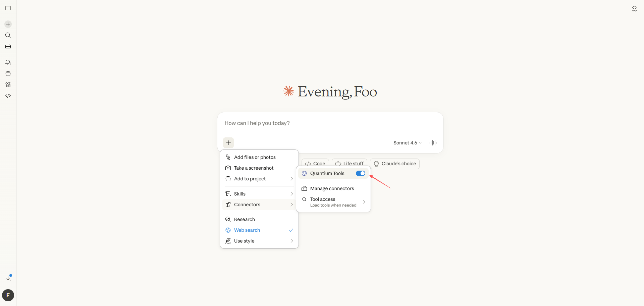Click the "How can I help you today?" input
The height and width of the screenshot is (306, 644).
click(x=330, y=123)
